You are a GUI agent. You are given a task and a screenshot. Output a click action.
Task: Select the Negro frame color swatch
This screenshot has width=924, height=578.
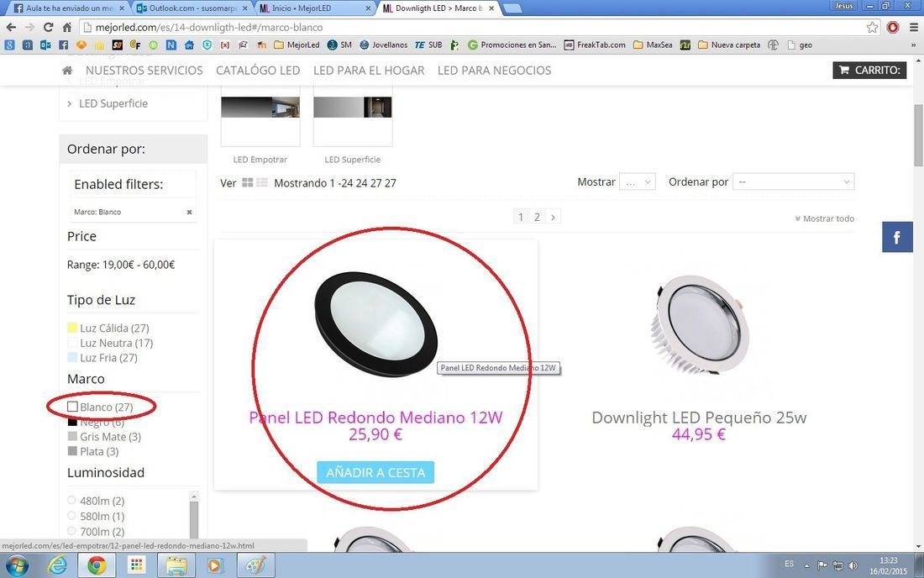tap(72, 422)
